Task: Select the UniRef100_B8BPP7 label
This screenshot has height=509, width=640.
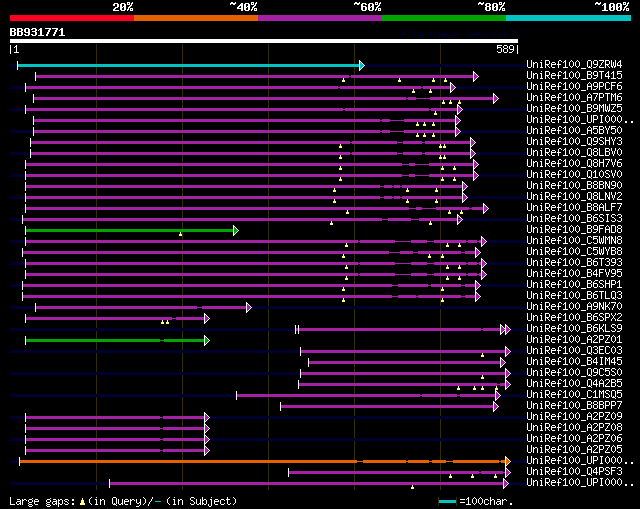Action: click(574, 406)
